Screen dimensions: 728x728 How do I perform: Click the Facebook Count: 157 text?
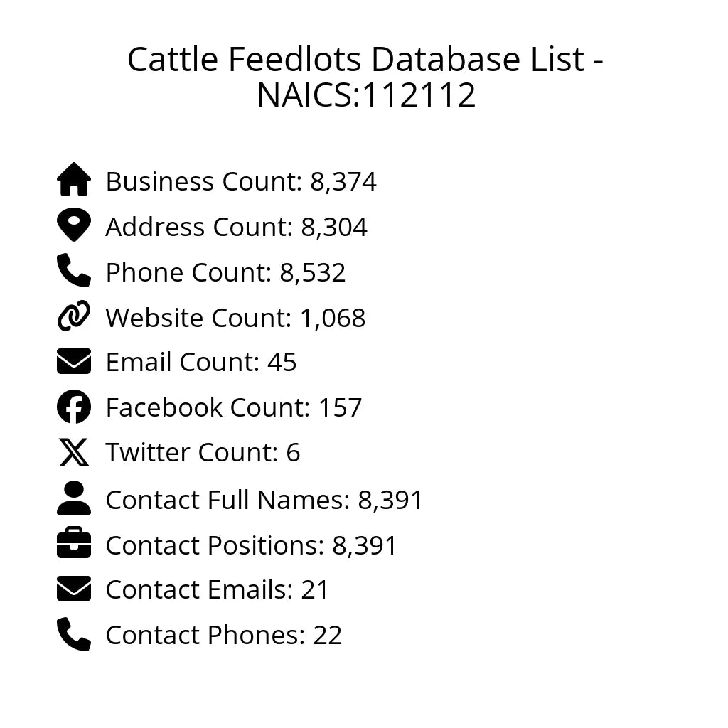tap(234, 408)
